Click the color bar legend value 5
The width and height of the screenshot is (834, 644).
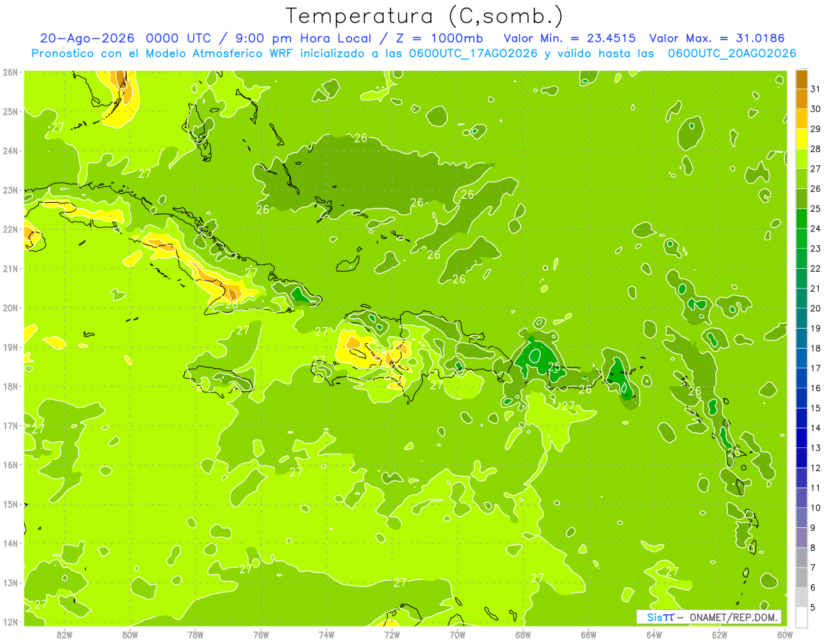pos(813,607)
